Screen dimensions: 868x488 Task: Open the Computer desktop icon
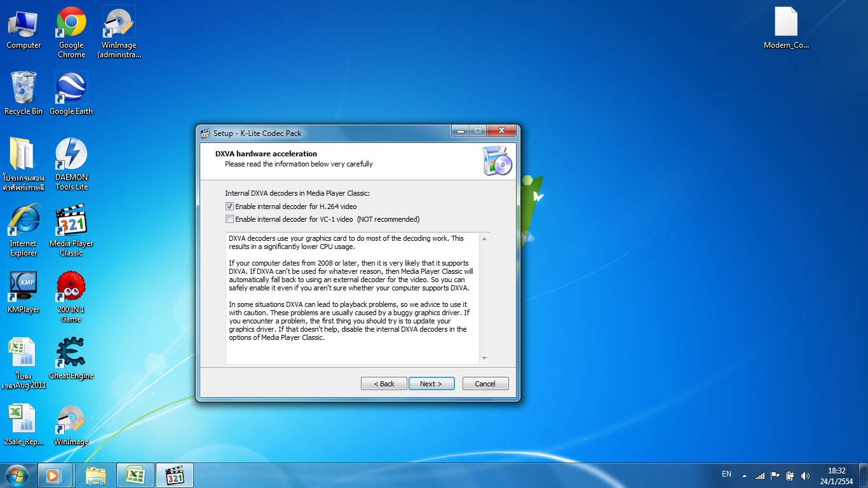click(24, 29)
